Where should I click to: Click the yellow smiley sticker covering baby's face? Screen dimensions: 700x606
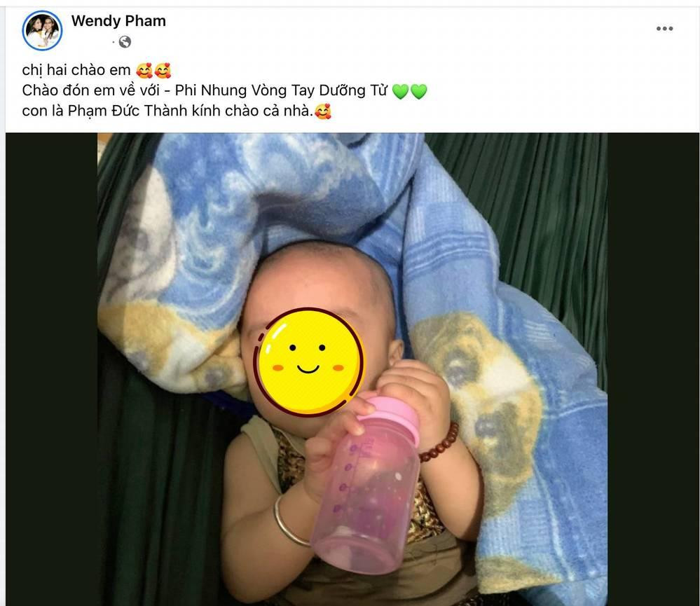pyautogui.click(x=310, y=361)
